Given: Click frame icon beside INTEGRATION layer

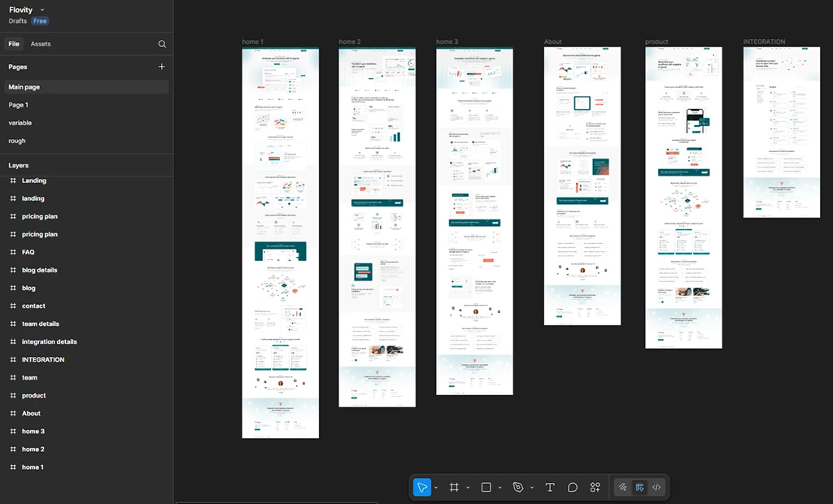Looking at the screenshot, I should coord(13,359).
